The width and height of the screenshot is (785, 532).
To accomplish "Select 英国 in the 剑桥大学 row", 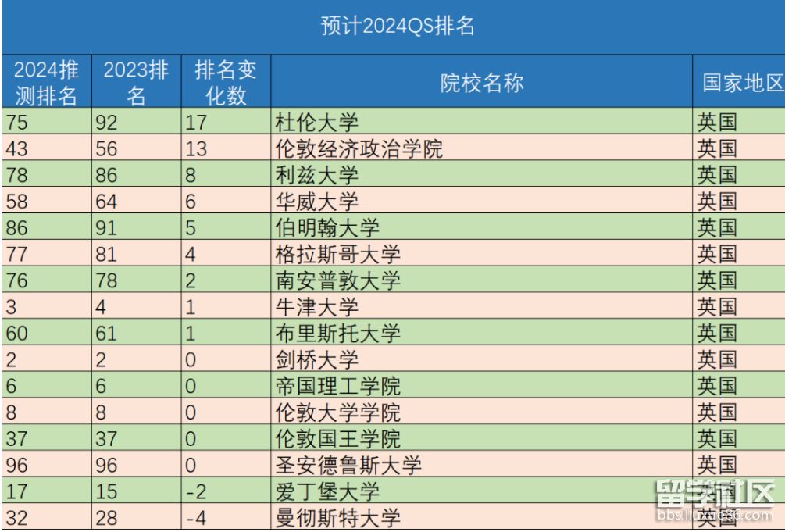I will click(717, 359).
